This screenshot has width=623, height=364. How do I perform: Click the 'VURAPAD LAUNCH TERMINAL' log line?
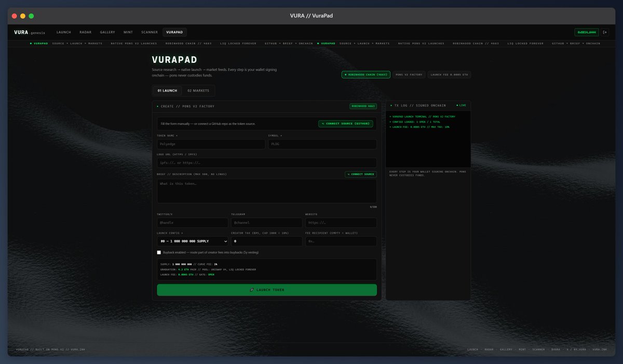422,117
